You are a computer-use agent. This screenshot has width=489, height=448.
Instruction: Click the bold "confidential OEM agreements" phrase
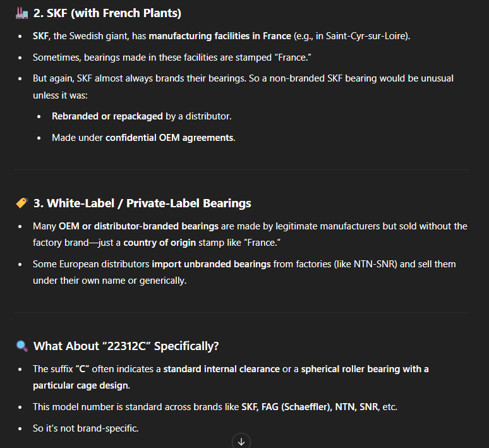pos(169,137)
